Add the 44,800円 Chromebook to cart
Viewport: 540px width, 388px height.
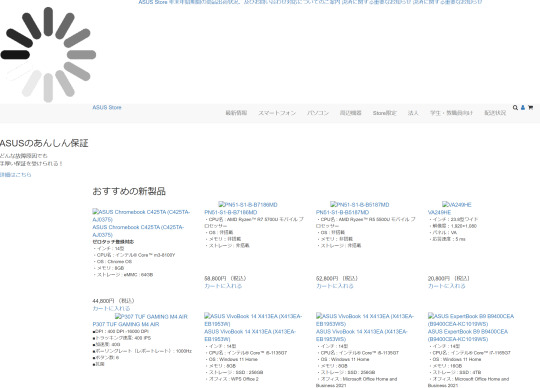[x=111, y=308]
